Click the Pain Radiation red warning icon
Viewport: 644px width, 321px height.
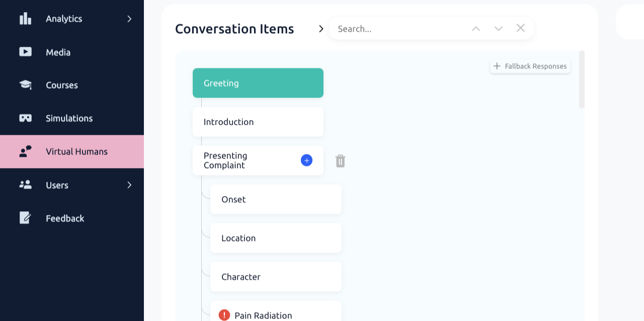pos(224,315)
